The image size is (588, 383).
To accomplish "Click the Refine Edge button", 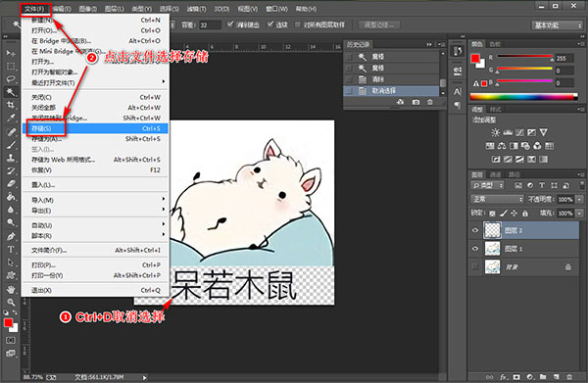I will [378, 25].
